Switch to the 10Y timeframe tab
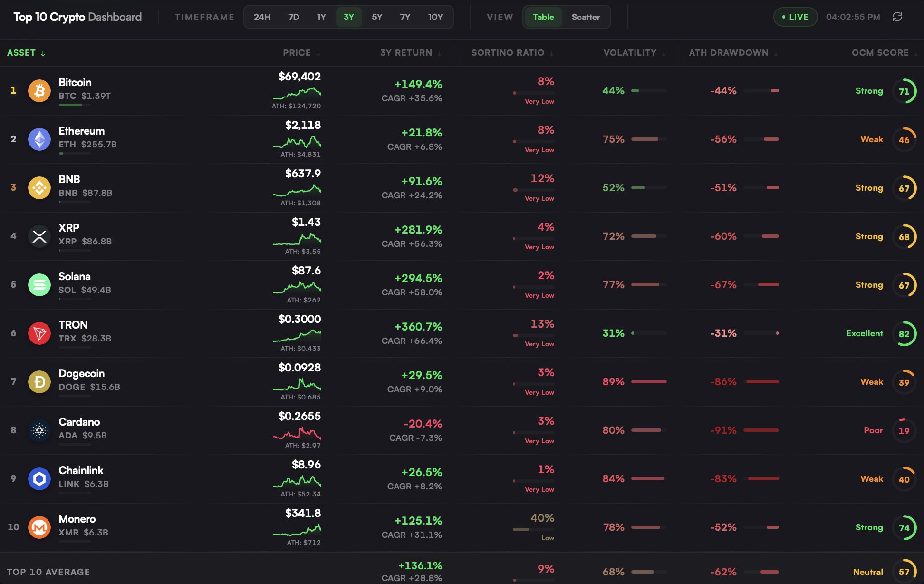Viewport: 924px width, 584px height. pos(435,17)
